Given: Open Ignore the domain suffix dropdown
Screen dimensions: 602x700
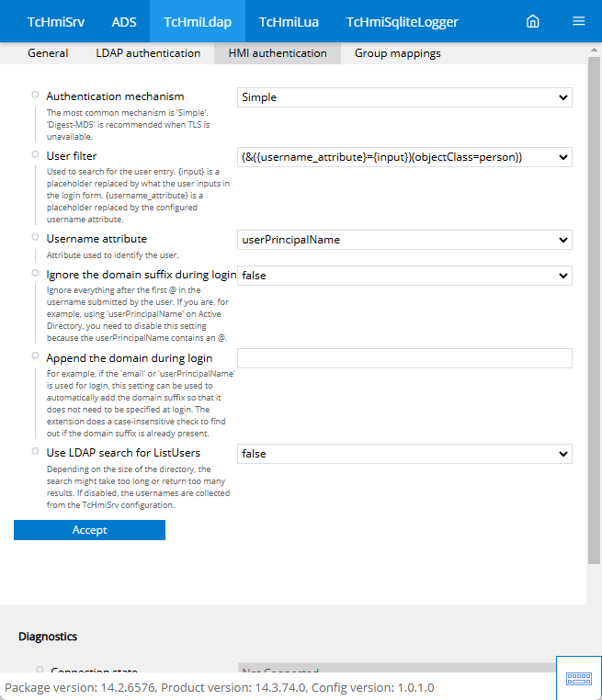Looking at the screenshot, I should [404, 276].
